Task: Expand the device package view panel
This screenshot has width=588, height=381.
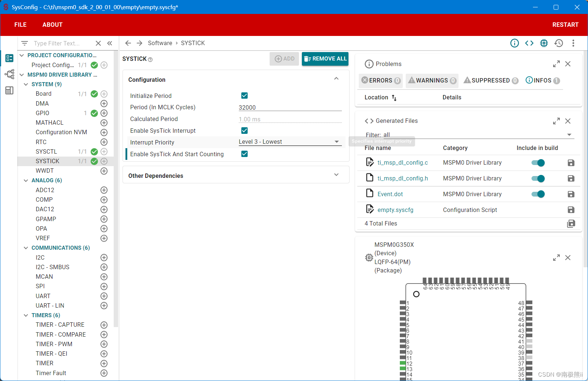Action: coord(556,258)
